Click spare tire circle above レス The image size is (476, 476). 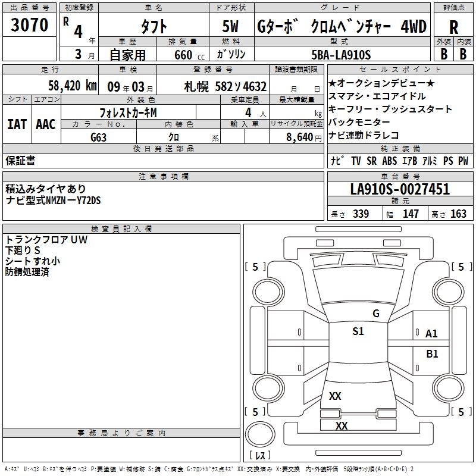(260, 434)
